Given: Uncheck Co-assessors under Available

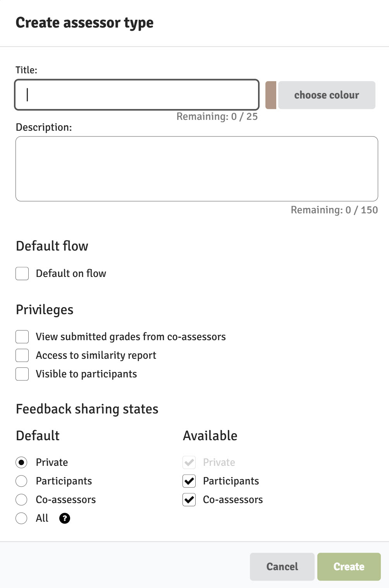Looking at the screenshot, I should click(189, 500).
